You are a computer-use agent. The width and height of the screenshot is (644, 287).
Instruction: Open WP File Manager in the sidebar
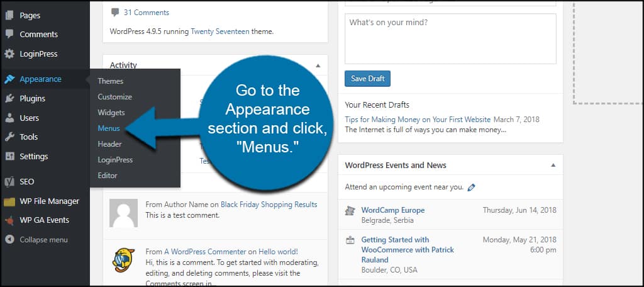(49, 201)
